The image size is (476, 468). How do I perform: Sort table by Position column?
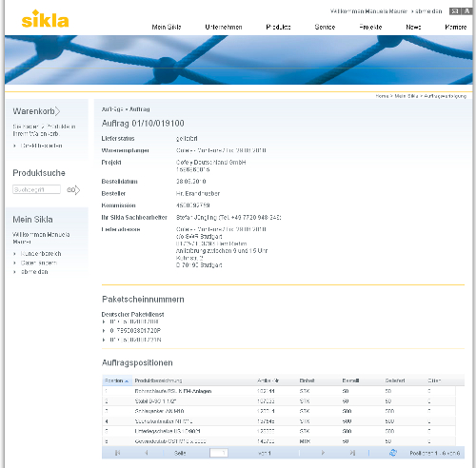click(116, 380)
